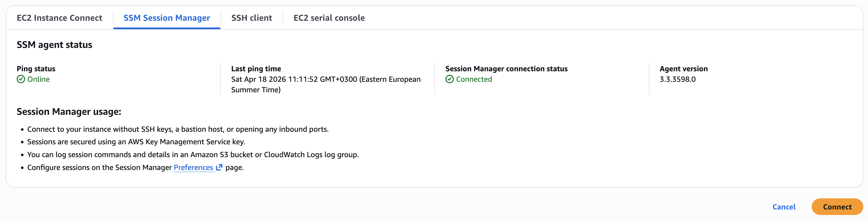Go to the EC2 serial console tab
The width and height of the screenshot is (868, 222).
click(329, 18)
